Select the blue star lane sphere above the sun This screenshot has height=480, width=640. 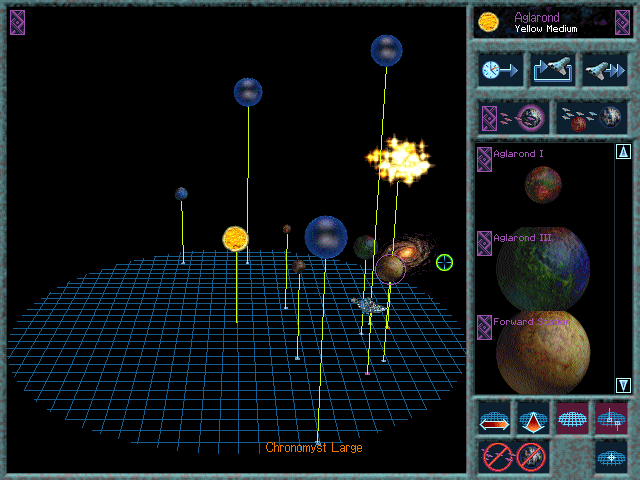(248, 92)
